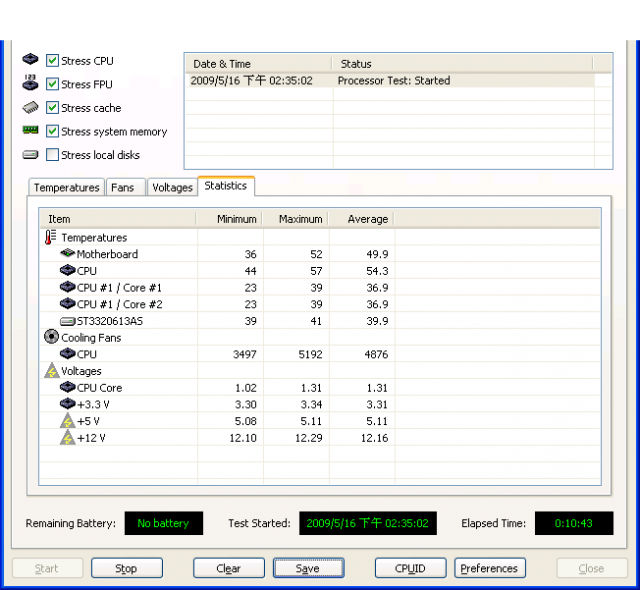
Task: Click the Stop button
Action: pyautogui.click(x=127, y=568)
